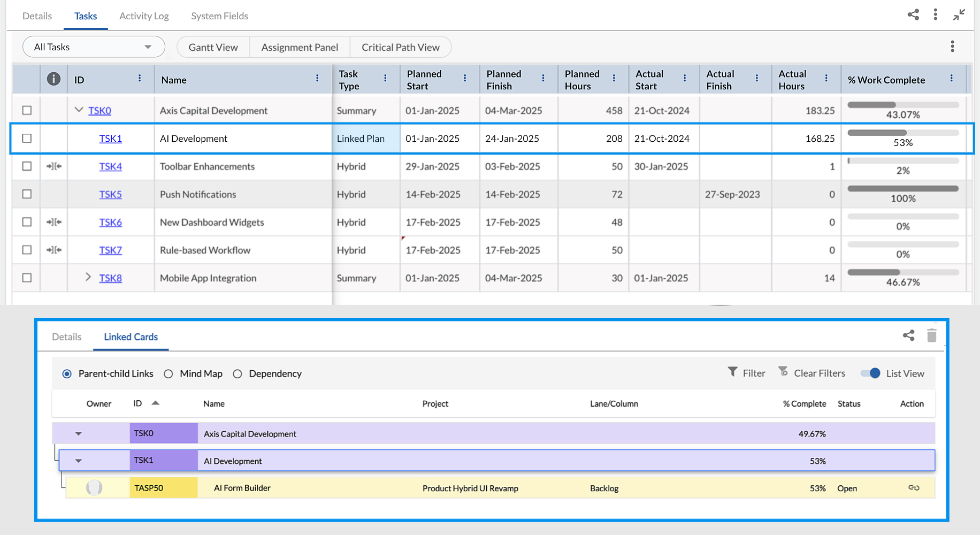
Task: Check the checkbox for TSK1 row
Action: pyautogui.click(x=27, y=138)
